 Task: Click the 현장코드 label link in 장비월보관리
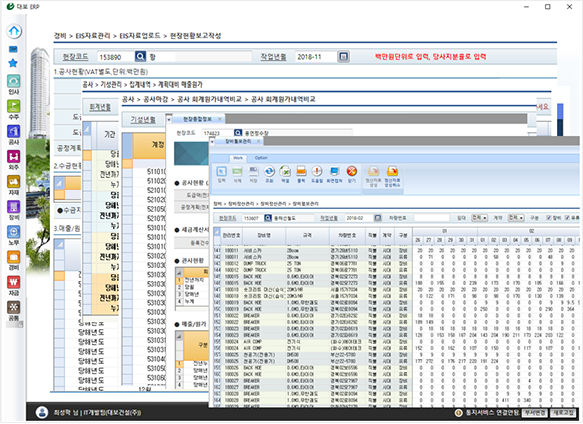228,218
